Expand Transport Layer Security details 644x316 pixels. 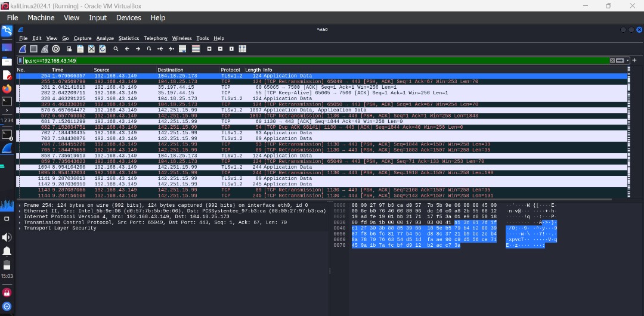tap(20, 228)
